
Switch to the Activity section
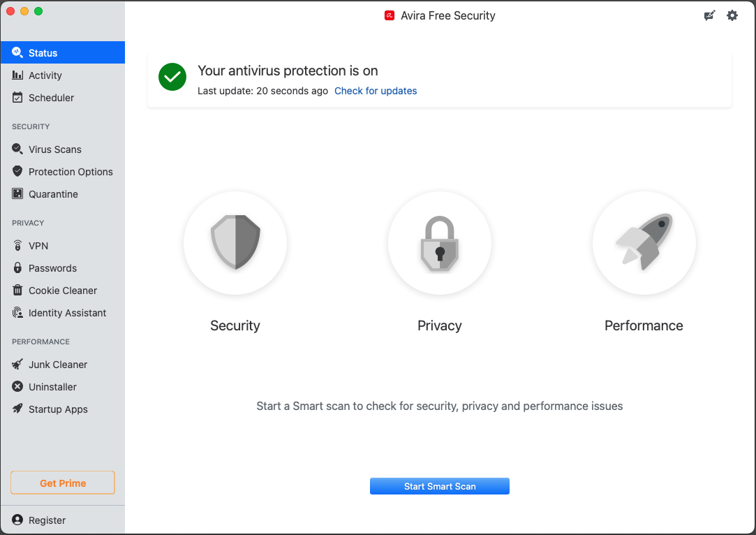tap(45, 75)
